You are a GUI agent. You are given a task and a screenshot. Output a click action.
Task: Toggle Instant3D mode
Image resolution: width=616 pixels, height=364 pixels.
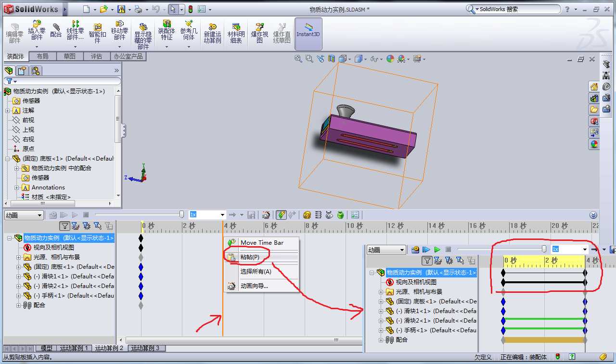(308, 34)
